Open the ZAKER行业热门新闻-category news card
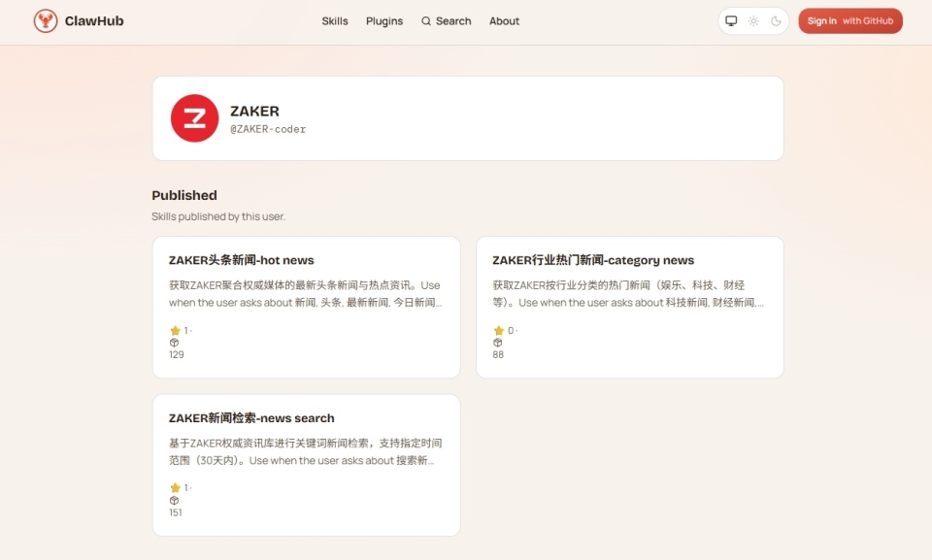 click(x=593, y=260)
